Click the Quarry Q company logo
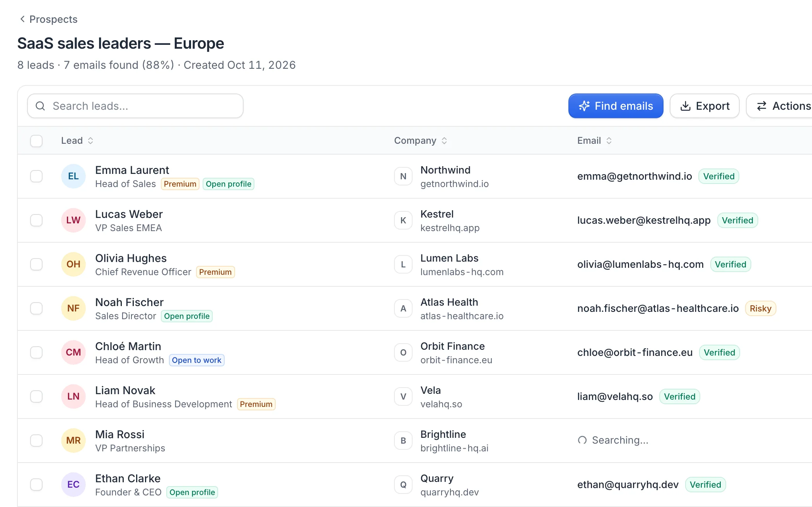This screenshot has height=507, width=812. tap(403, 485)
